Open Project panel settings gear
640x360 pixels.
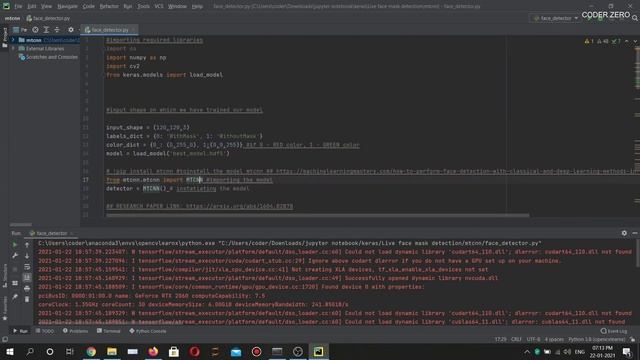[71, 30]
